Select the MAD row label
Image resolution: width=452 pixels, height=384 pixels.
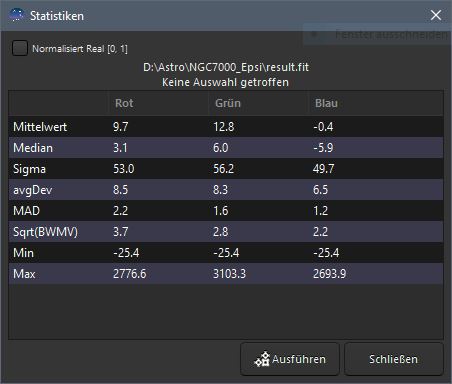tap(26, 211)
